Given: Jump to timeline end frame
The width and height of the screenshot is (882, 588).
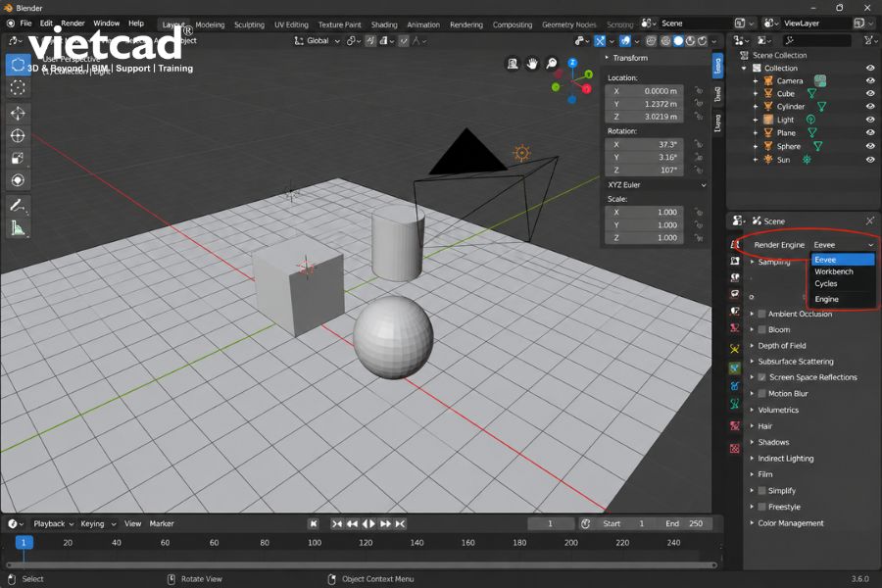Looking at the screenshot, I should (400, 524).
